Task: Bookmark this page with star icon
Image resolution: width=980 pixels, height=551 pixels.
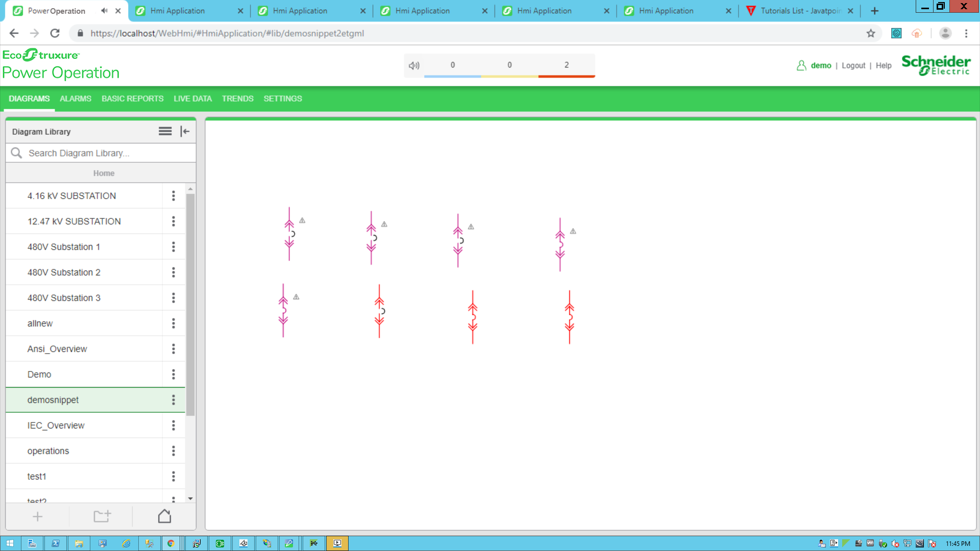Action: click(871, 33)
